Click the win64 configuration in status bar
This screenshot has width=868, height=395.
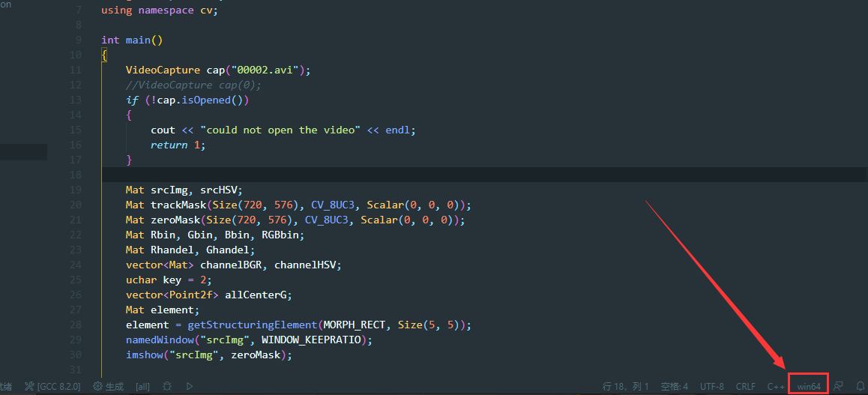point(809,386)
